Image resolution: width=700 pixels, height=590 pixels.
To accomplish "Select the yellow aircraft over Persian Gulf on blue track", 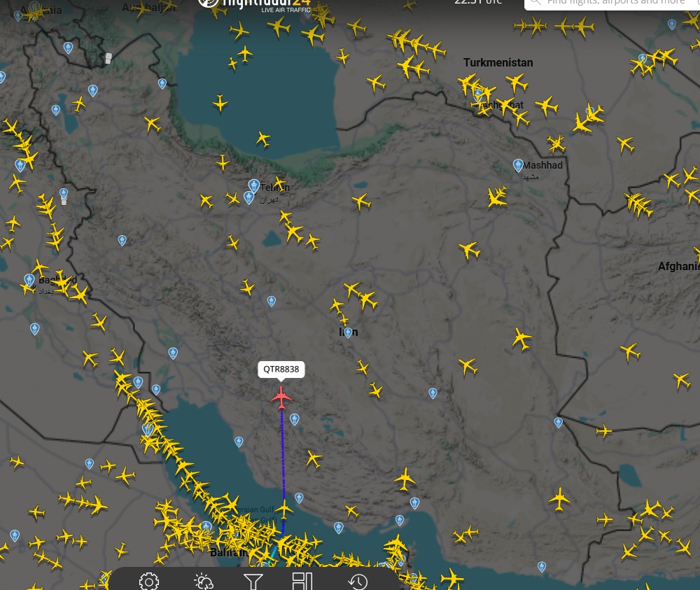I will pos(284,510).
